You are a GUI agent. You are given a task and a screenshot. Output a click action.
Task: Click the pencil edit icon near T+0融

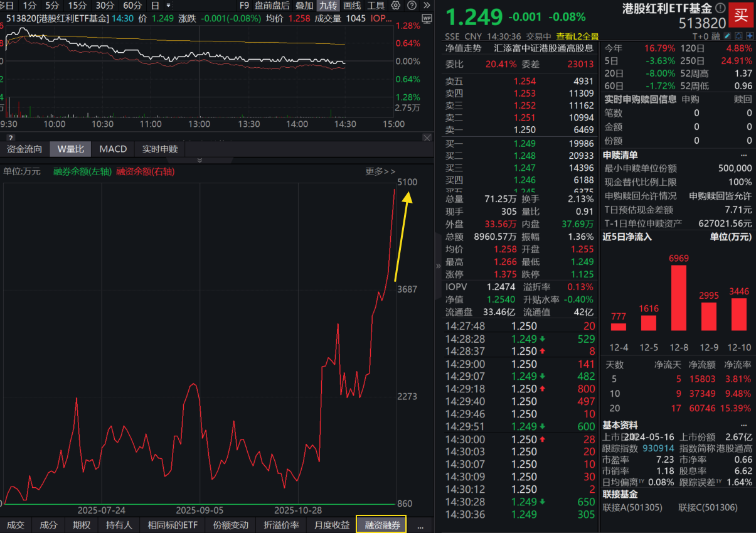tap(727, 36)
